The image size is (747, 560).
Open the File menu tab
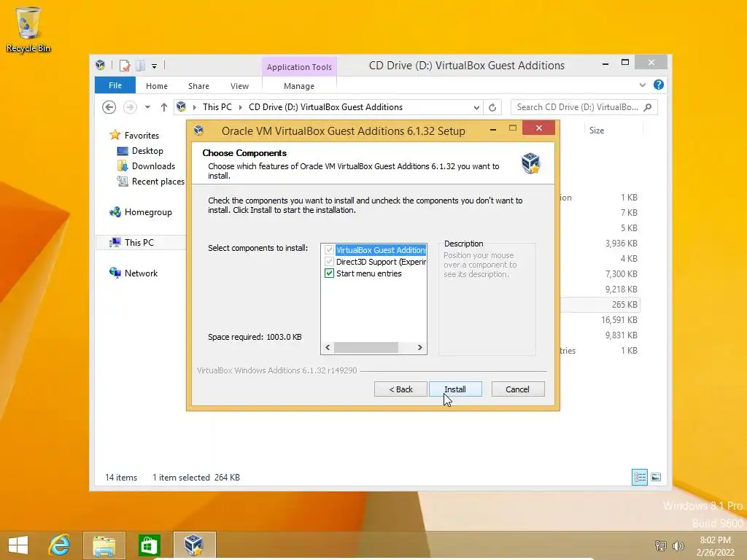[x=115, y=85]
